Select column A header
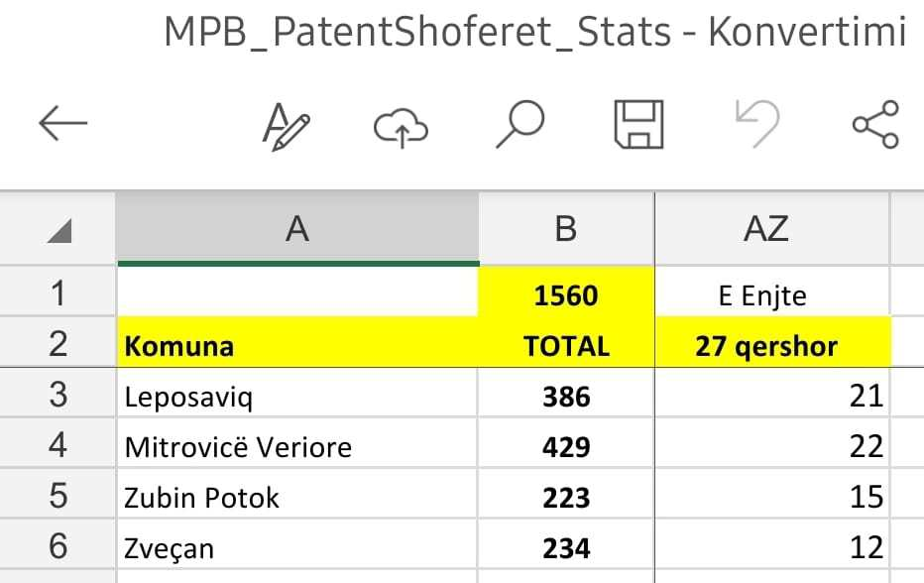 297,229
